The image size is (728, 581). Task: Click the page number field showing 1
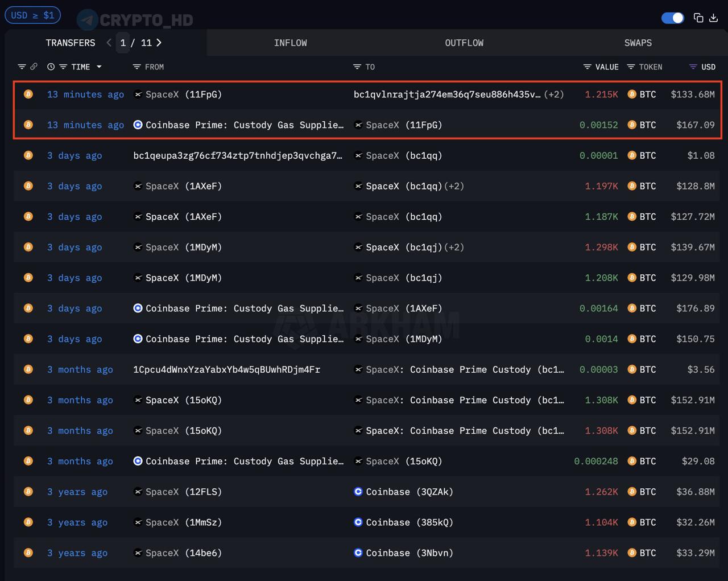(x=123, y=43)
